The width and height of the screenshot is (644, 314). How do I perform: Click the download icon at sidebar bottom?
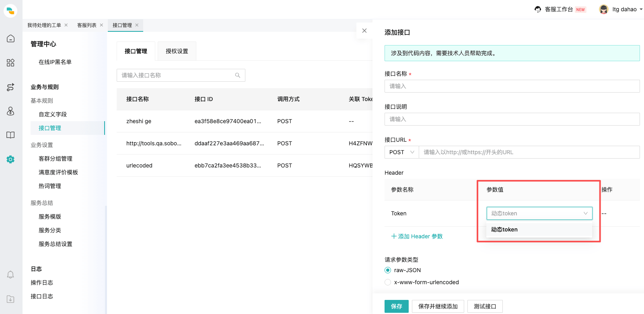click(11, 299)
